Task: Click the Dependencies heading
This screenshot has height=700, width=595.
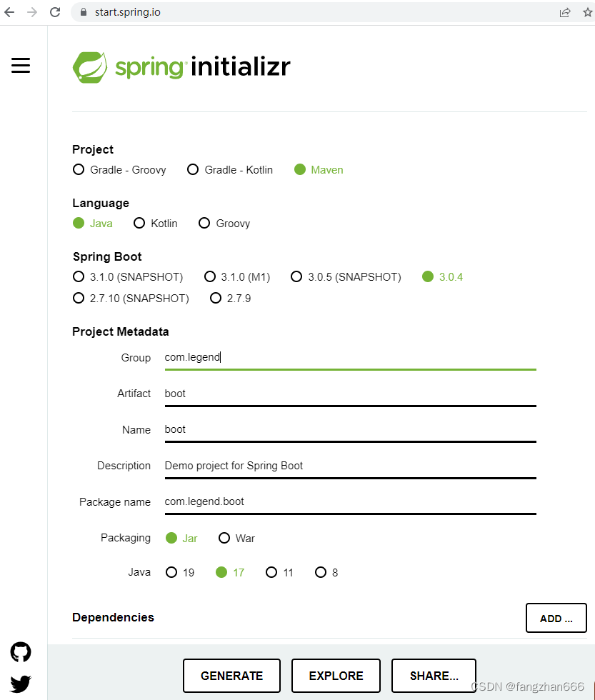Action: coord(113,617)
